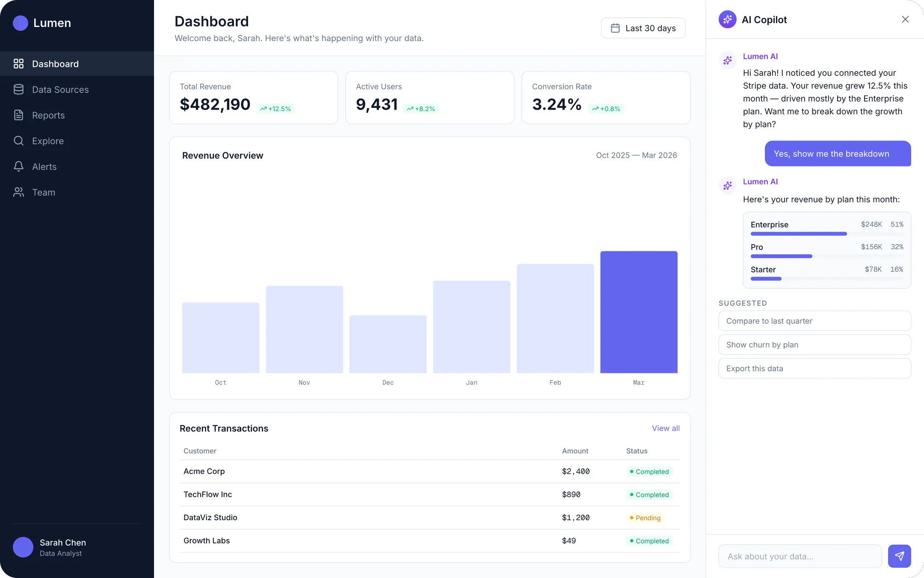Click the Nov revenue bar
Screen dimensions: 924x578
click(304, 330)
